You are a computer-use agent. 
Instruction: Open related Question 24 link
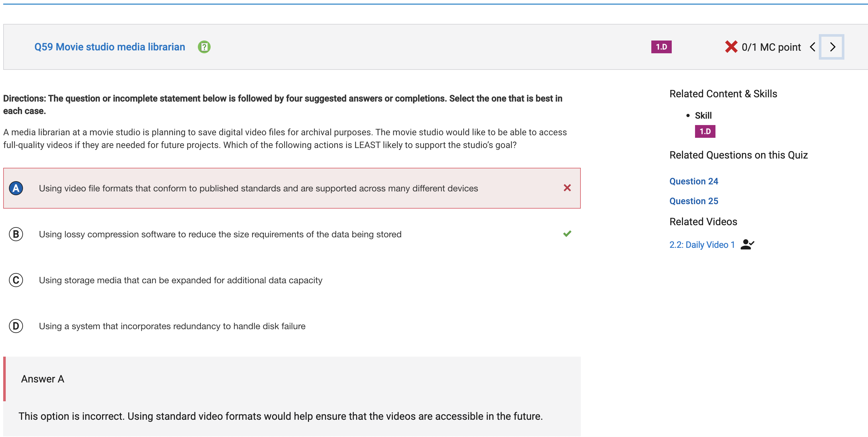[693, 181]
